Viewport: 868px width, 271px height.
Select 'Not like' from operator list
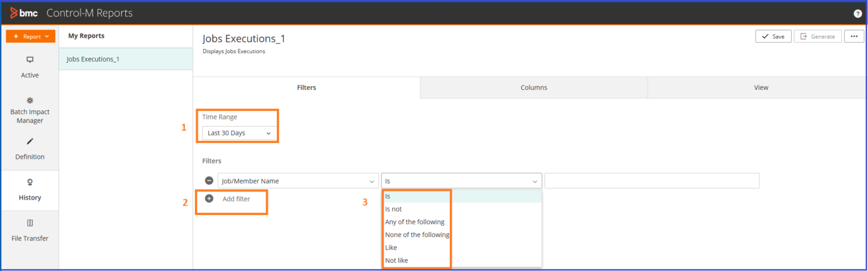(396, 260)
